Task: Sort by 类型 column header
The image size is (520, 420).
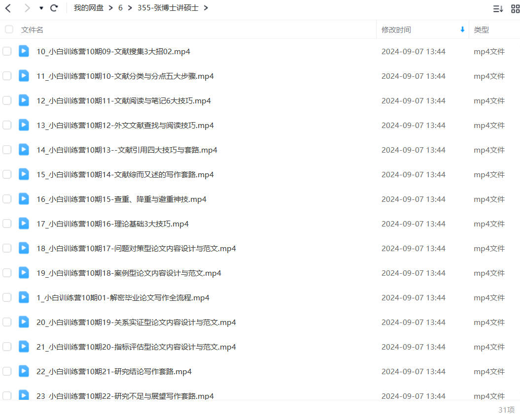Action: [x=481, y=30]
